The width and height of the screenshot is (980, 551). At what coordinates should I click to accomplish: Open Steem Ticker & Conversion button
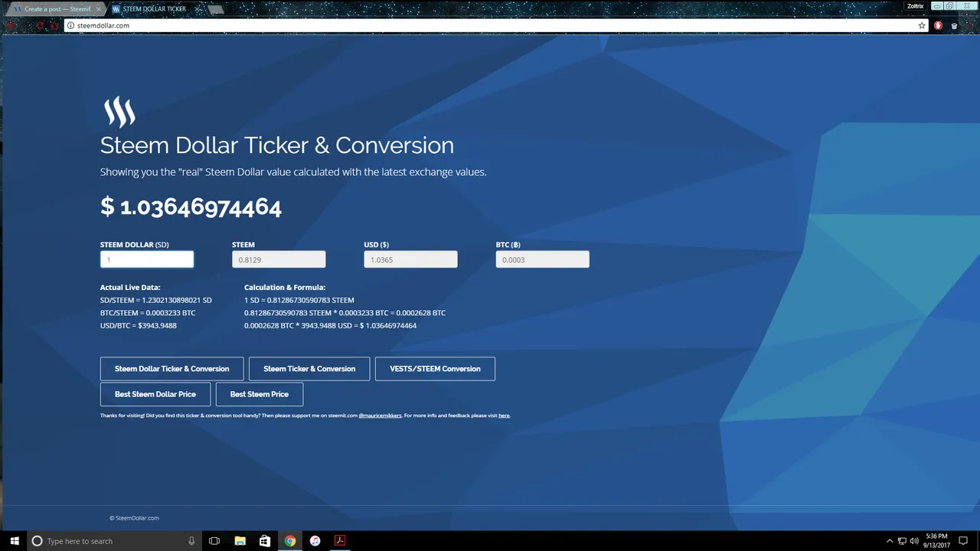309,369
